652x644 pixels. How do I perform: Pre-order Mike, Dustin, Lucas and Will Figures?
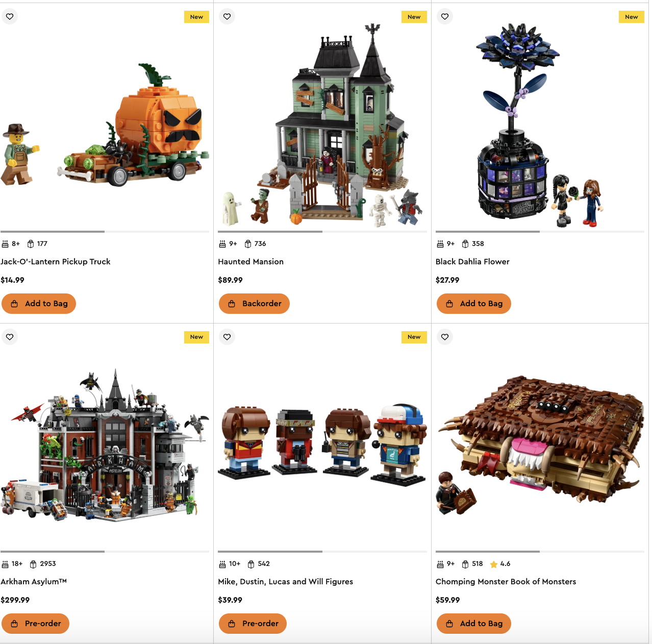point(253,624)
